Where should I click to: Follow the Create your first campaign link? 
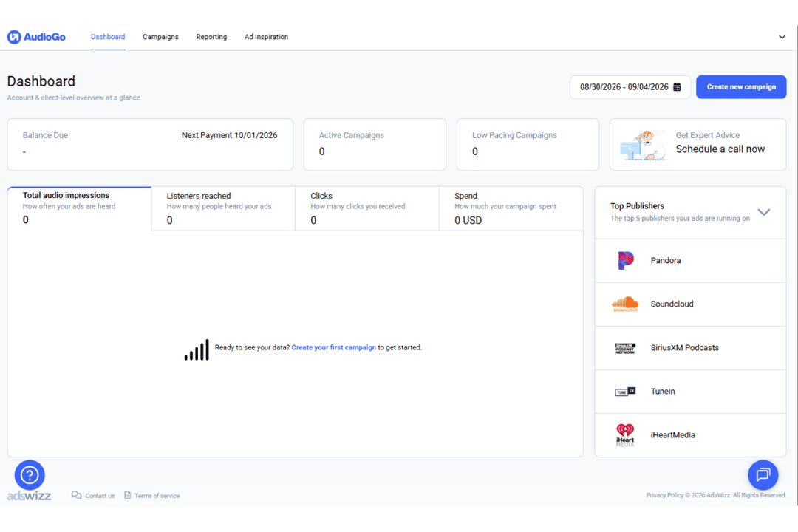pyautogui.click(x=333, y=348)
